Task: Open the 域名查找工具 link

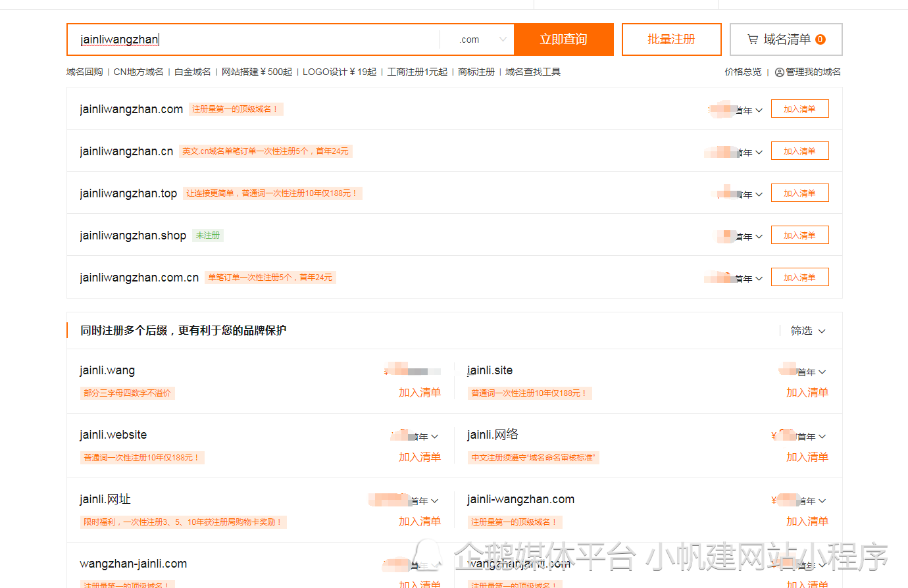Action: pos(533,72)
